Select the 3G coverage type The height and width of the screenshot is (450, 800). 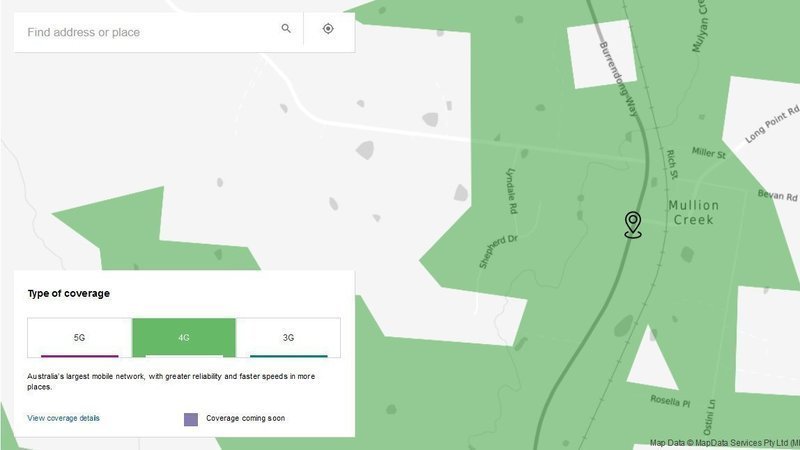(288, 338)
